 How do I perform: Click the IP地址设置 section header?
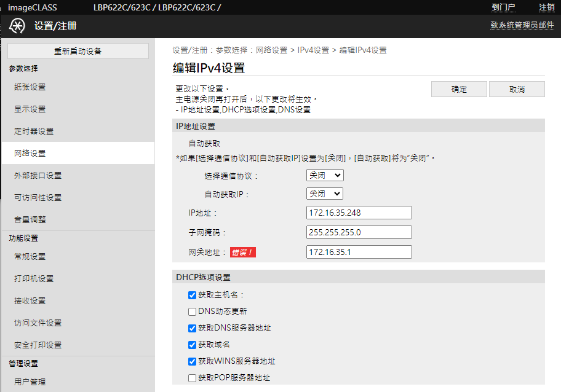click(x=359, y=126)
